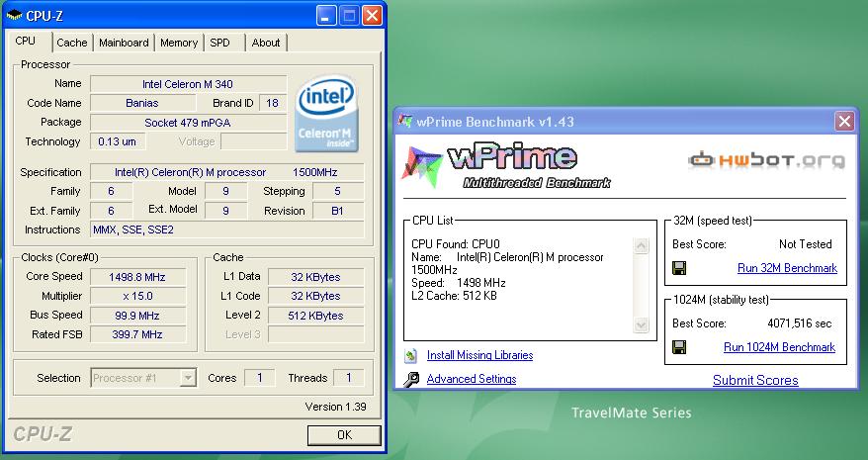This screenshot has width=868, height=460.
Task: Click the wPrime title bar app icon
Action: click(x=405, y=121)
